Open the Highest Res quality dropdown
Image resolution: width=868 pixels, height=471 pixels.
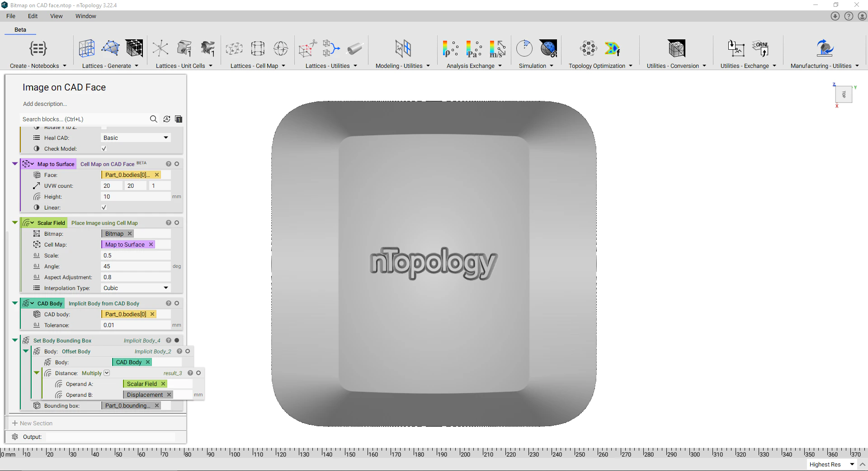[x=832, y=464]
